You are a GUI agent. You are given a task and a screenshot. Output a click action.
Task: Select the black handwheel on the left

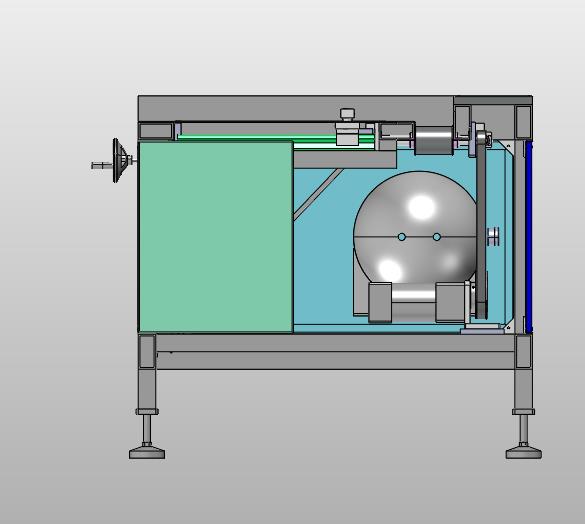120,161
